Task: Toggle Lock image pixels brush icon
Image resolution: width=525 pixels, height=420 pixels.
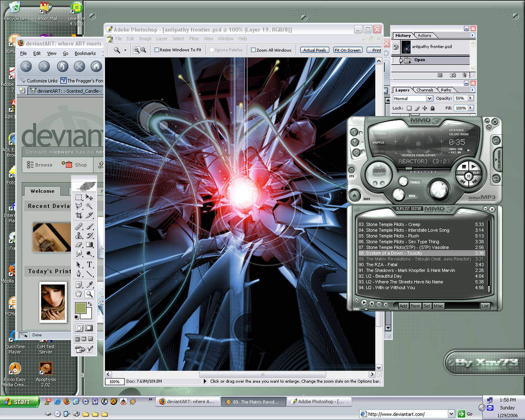Action: (x=417, y=108)
